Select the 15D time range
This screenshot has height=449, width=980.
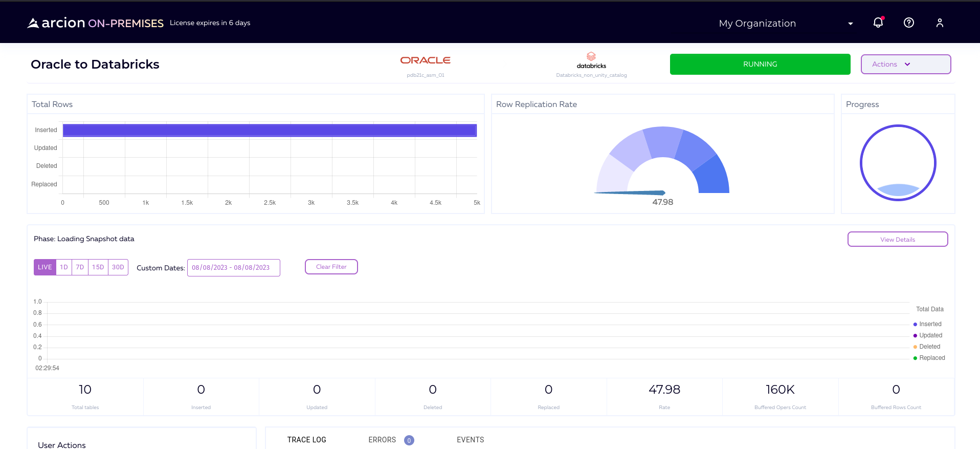tap(98, 267)
